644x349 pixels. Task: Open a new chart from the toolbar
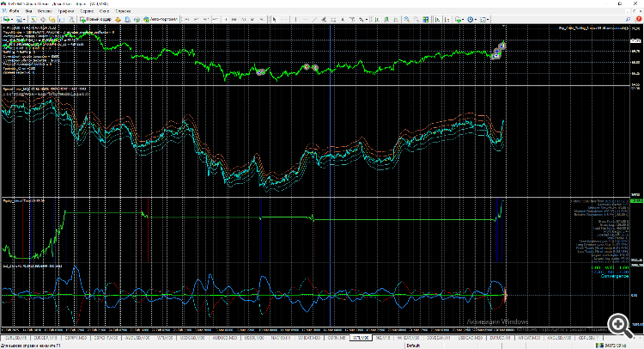click(6, 19)
